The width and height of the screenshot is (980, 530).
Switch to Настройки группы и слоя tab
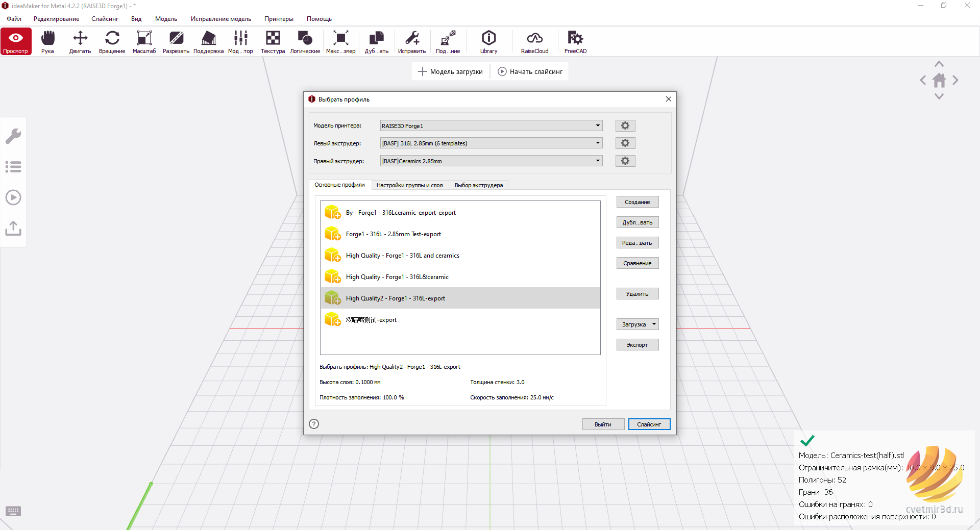pos(409,185)
